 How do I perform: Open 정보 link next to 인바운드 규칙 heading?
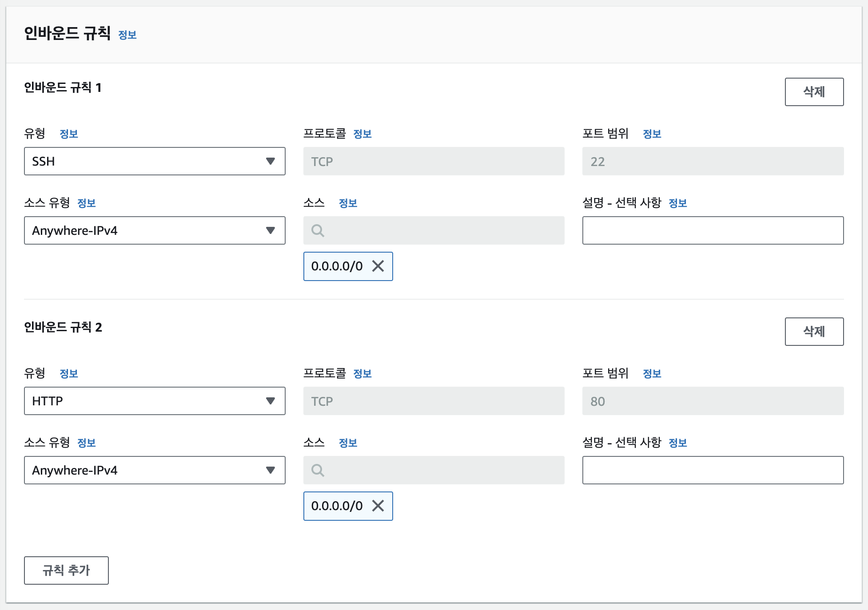[x=127, y=35]
